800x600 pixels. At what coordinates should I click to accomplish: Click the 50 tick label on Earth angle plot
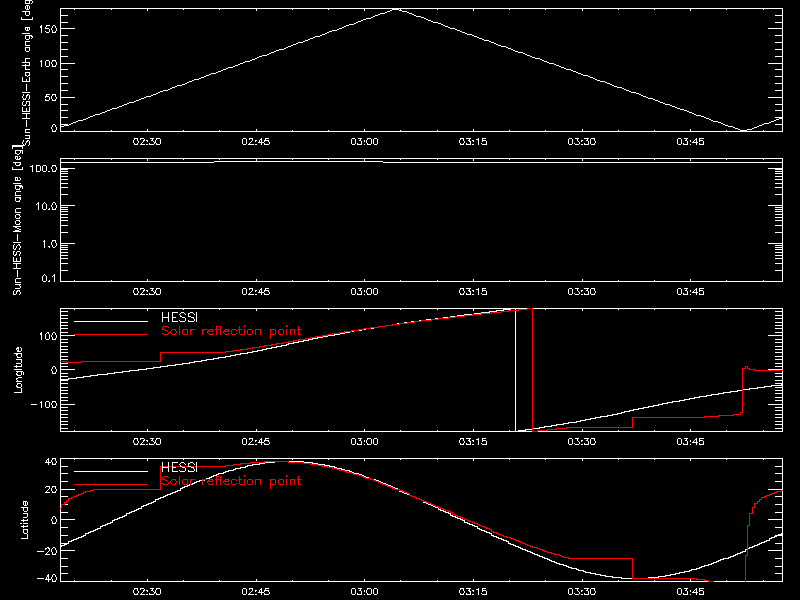[51, 97]
